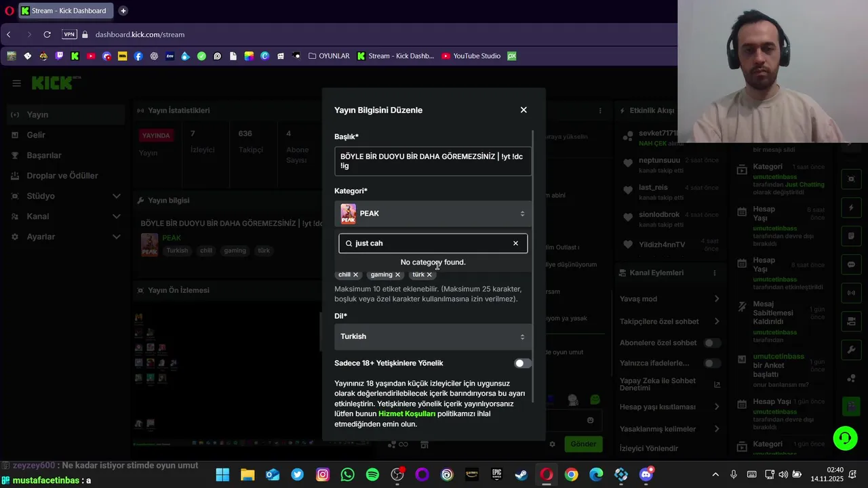Open Stream - Kick Dashboard bookmark

(395, 56)
